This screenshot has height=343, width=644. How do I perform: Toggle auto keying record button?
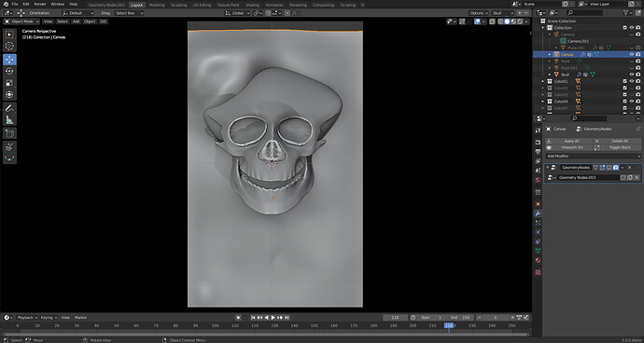(x=238, y=318)
